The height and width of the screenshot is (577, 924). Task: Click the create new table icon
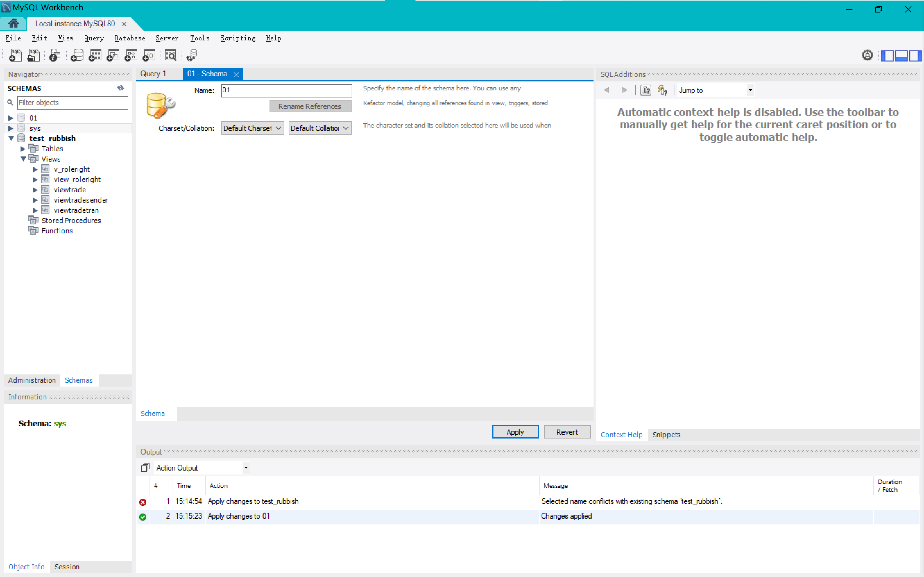point(95,55)
